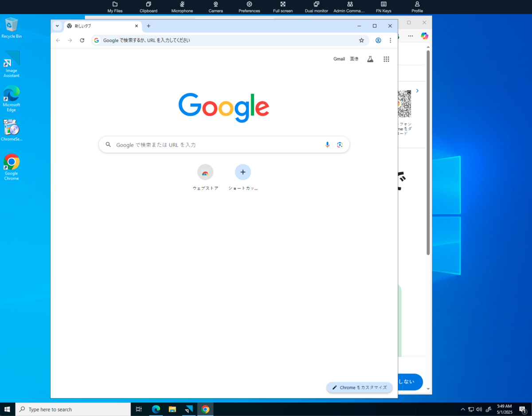Screen dimensions: 532x416
Task: Click Chrome's forward arrow
Action: (70, 40)
